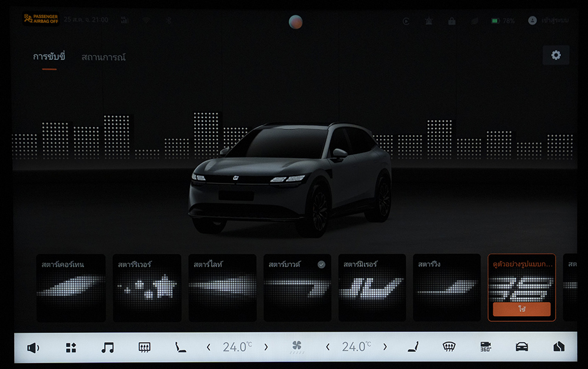Image resolution: width=588 pixels, height=369 pixels.
Task: Toggle the front windshield defroster
Action: point(449,347)
